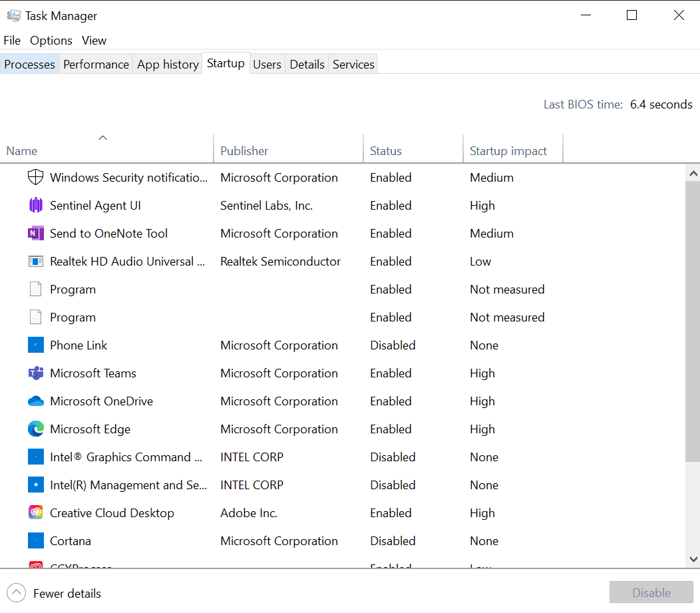Select the Creative Cloud Desktop row name
Viewport: 700px width, 613px height.
(x=112, y=512)
